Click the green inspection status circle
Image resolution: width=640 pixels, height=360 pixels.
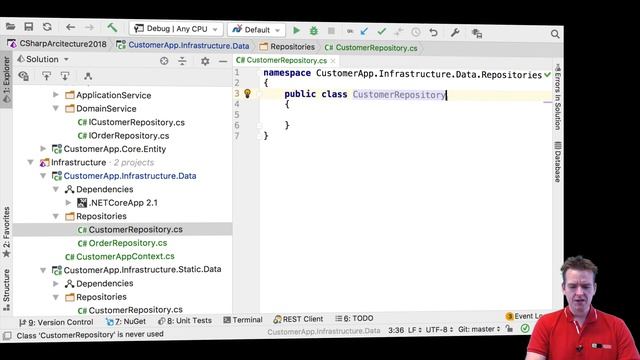pyautogui.click(x=525, y=329)
